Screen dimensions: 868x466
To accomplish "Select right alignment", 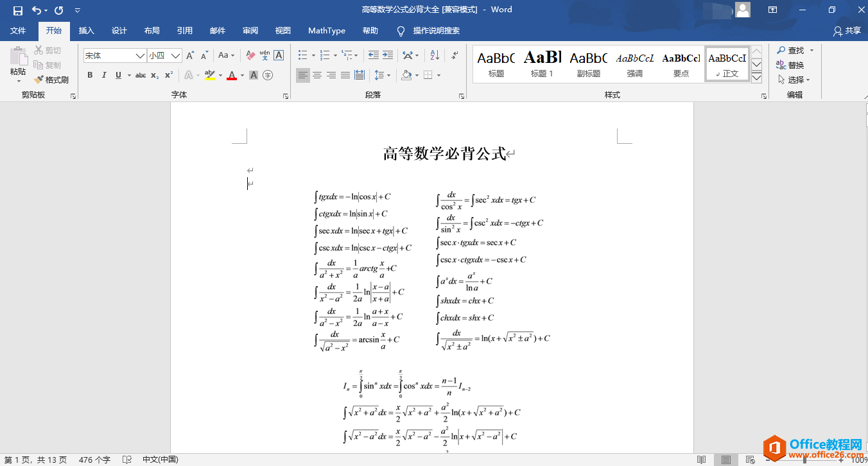I will [331, 75].
